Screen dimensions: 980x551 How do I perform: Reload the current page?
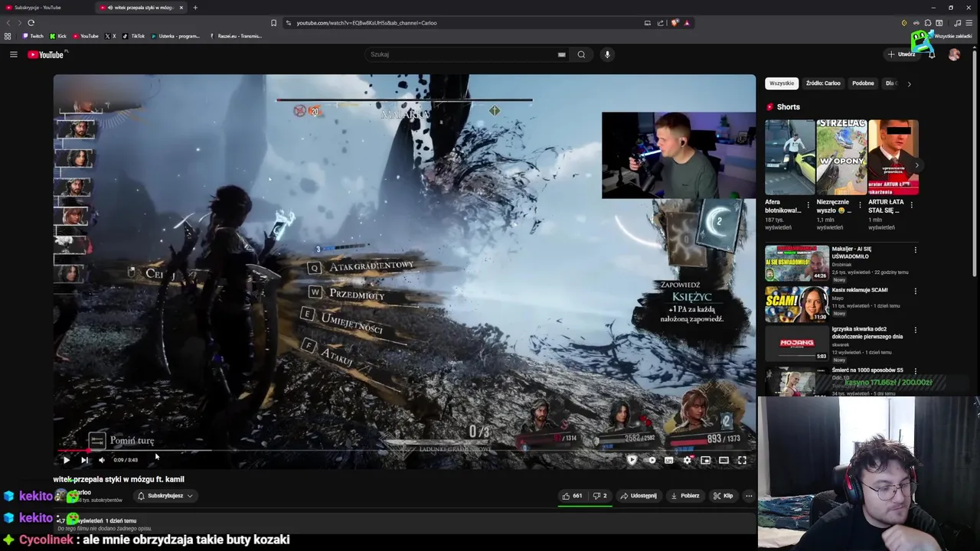coord(31,23)
